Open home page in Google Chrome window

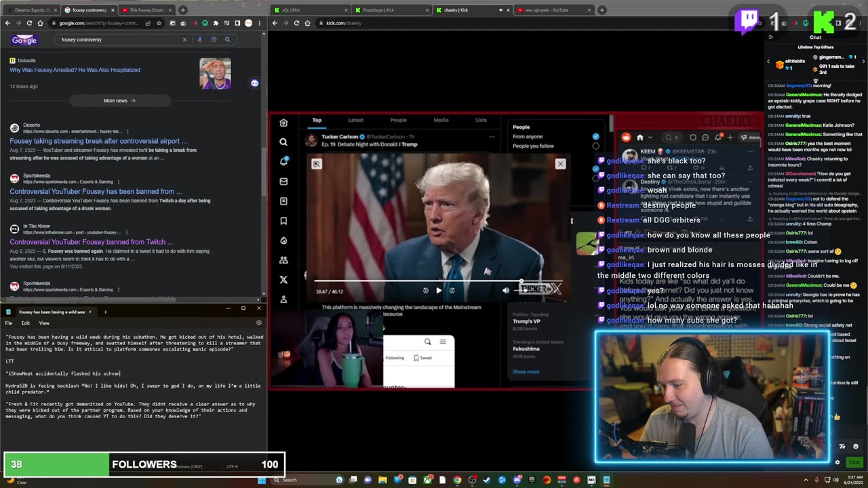[40, 23]
